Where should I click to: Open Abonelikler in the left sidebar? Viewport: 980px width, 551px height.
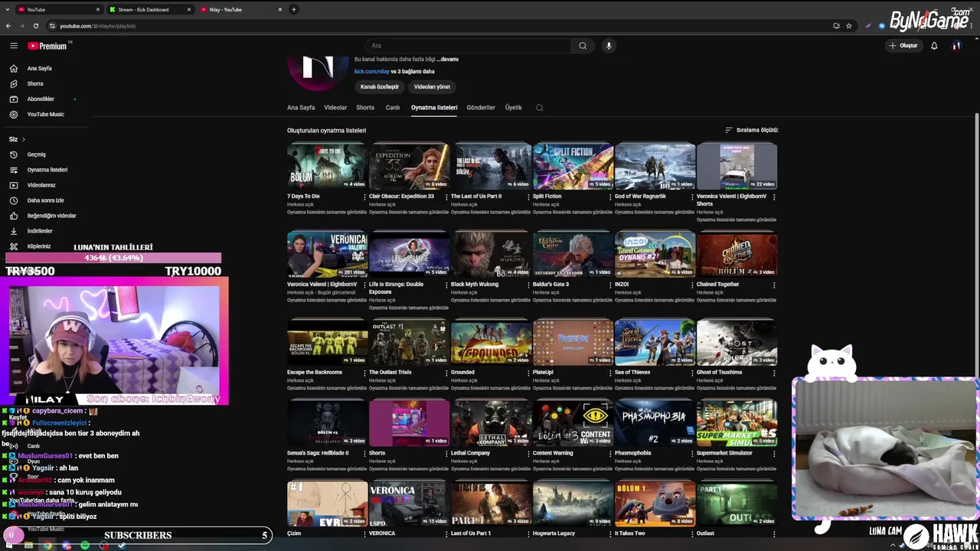[x=41, y=99]
